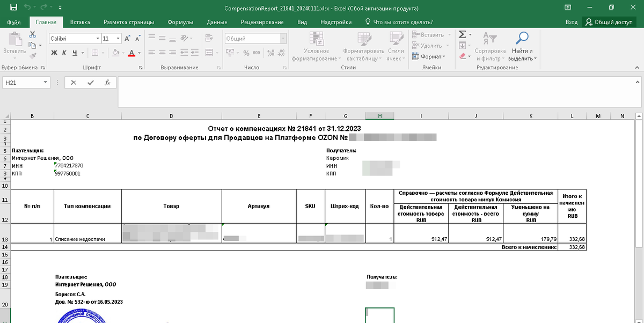Viewport: 644px width, 323px height.
Task: Click the ribbon display options icon in the title bar
Action: pos(568,8)
